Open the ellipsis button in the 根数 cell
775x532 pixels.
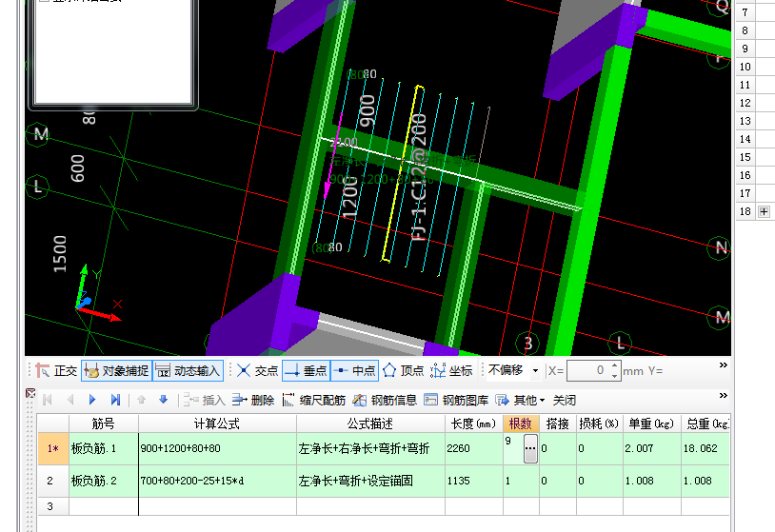coord(530,448)
